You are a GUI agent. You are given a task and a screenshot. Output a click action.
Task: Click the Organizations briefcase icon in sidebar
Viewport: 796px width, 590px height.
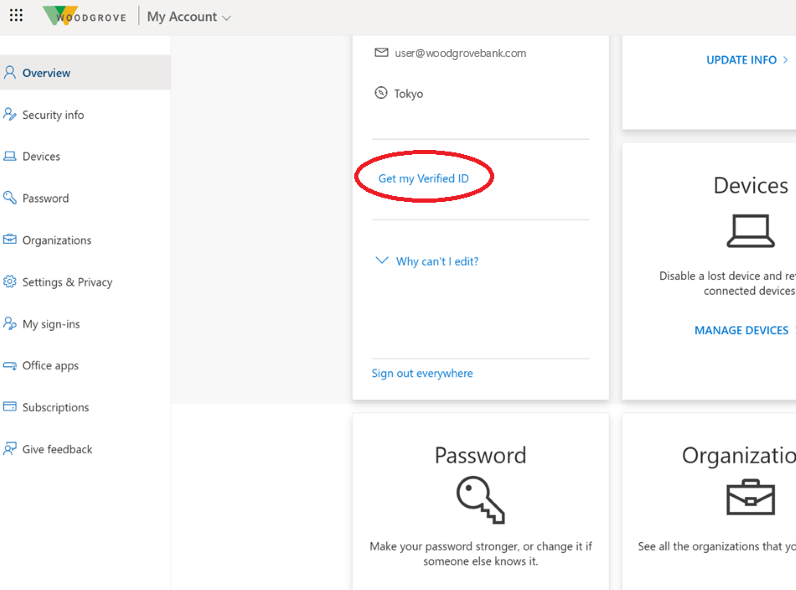(10, 239)
